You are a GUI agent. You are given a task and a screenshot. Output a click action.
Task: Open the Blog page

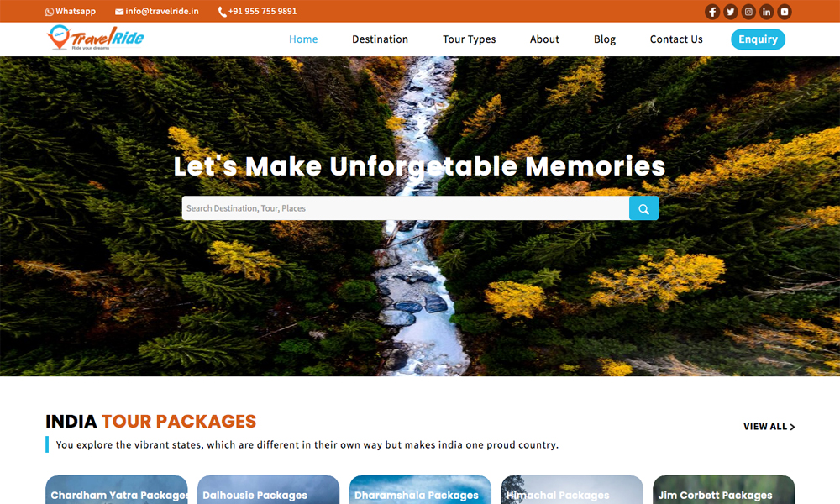click(604, 39)
